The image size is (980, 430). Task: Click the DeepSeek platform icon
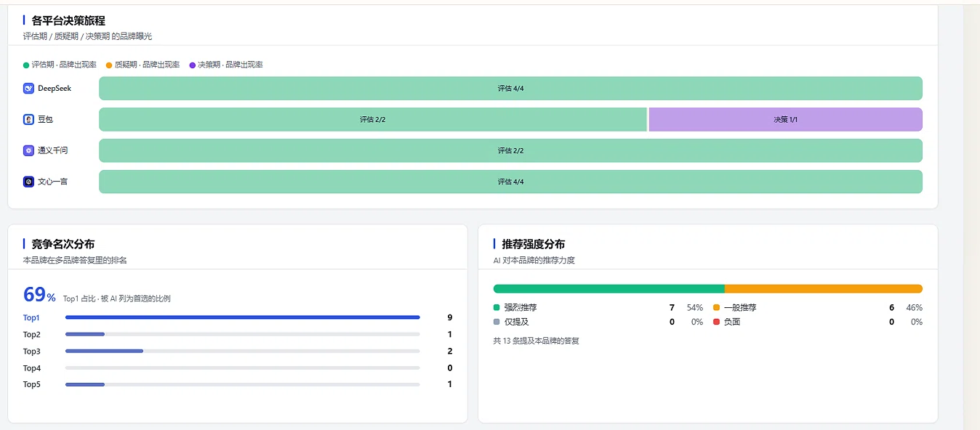point(28,89)
